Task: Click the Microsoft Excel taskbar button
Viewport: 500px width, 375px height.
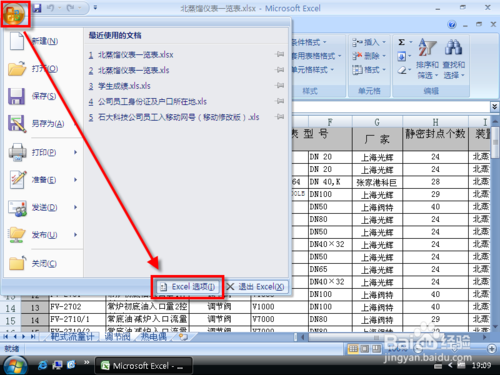Action: pyautogui.click(x=144, y=366)
